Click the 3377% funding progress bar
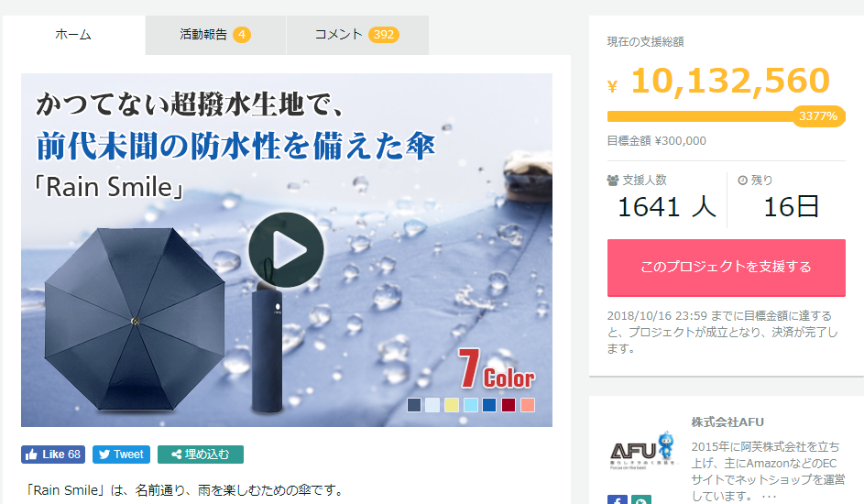 tap(727, 116)
